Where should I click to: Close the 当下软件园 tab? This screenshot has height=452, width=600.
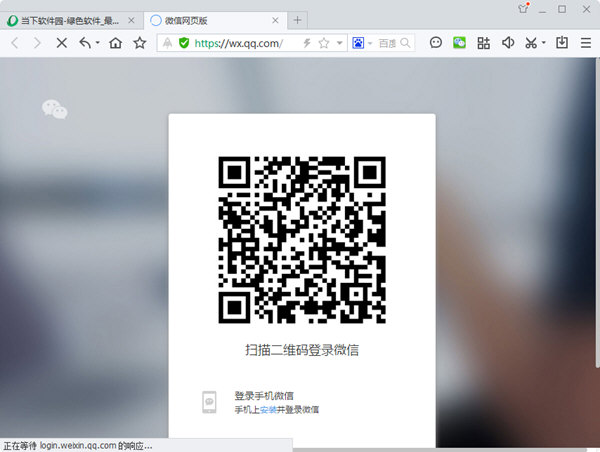click(131, 20)
